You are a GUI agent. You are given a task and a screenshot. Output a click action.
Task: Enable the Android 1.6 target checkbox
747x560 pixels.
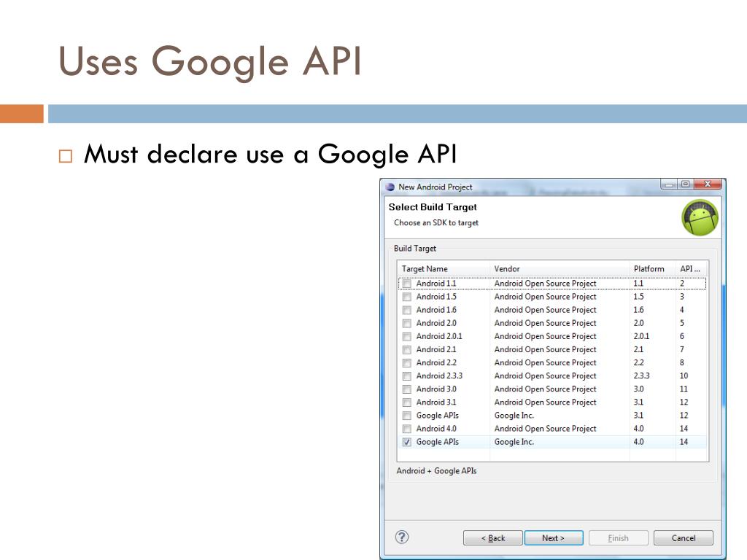click(x=407, y=310)
